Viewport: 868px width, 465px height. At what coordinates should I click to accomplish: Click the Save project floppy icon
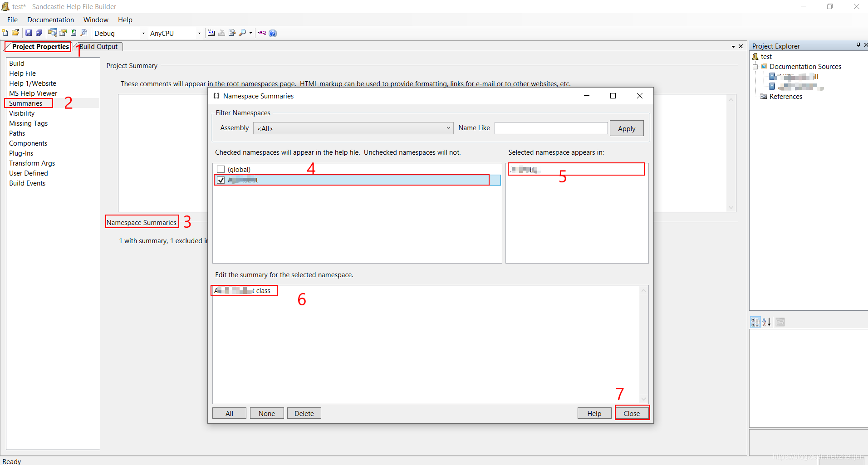point(29,33)
